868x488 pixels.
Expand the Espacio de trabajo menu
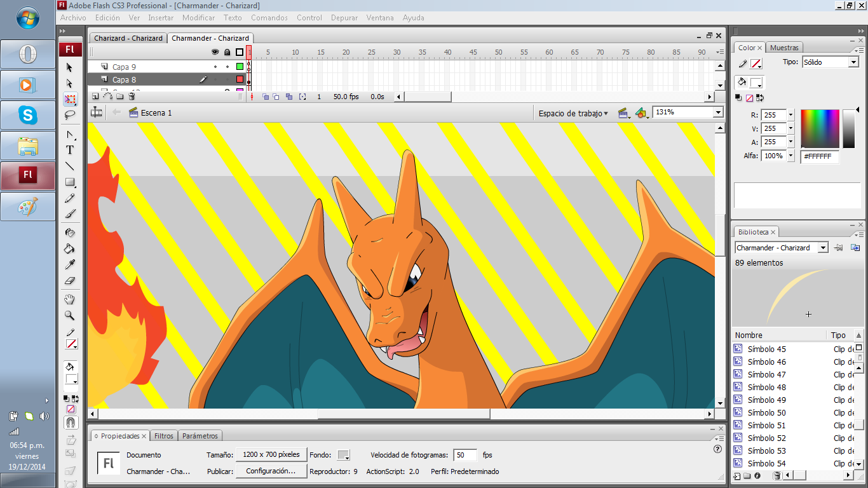(573, 114)
